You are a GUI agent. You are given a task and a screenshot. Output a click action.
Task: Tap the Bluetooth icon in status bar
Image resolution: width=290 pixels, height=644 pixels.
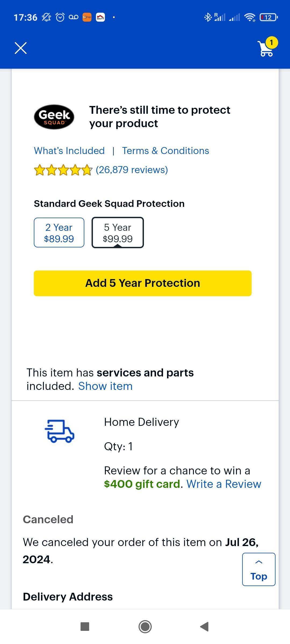(x=208, y=17)
